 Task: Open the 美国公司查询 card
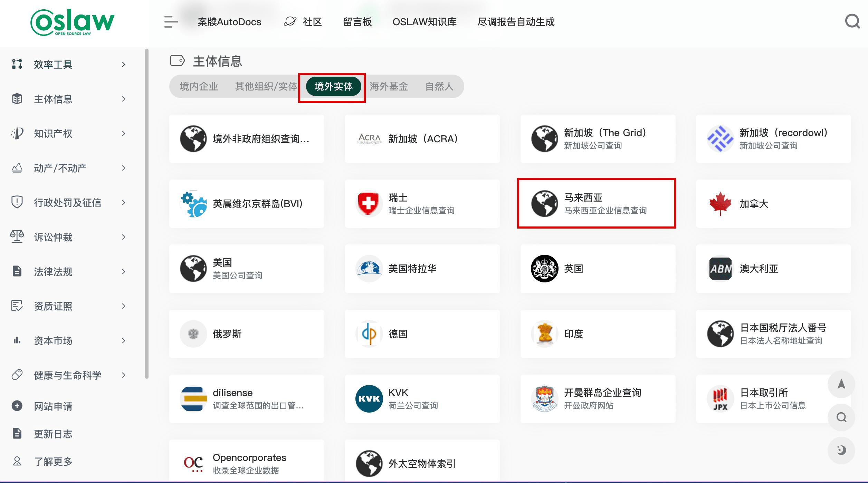tap(247, 269)
